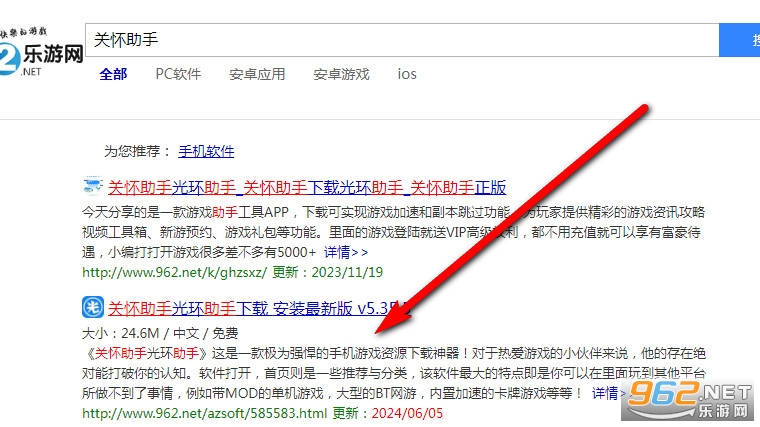
Task: Open 关怀助手光环助手_关怀助手下载光环助手_关怀助手正版 result title
Action: point(307,188)
